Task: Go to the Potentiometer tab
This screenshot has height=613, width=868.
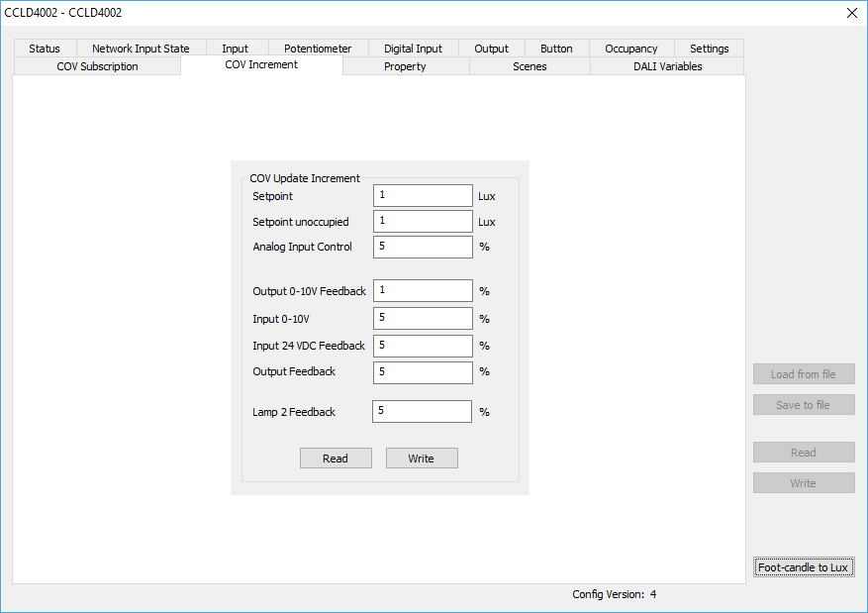Action: pyautogui.click(x=318, y=49)
